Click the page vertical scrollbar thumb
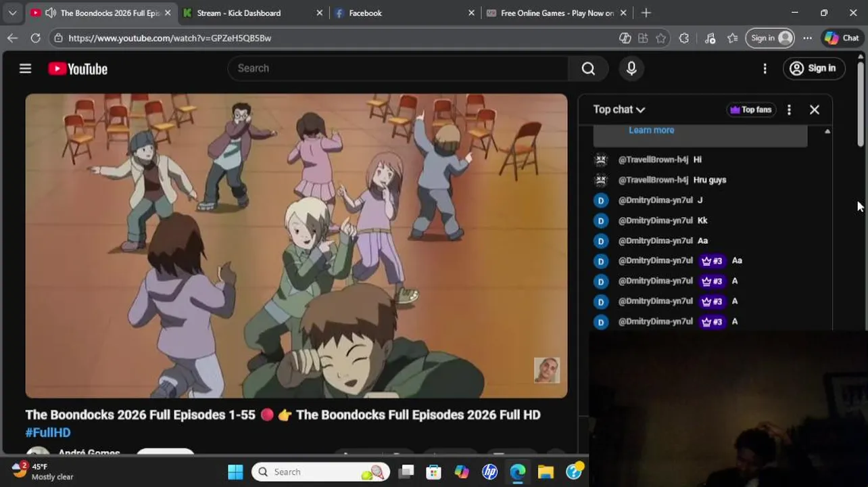The image size is (868, 487). tap(861, 103)
